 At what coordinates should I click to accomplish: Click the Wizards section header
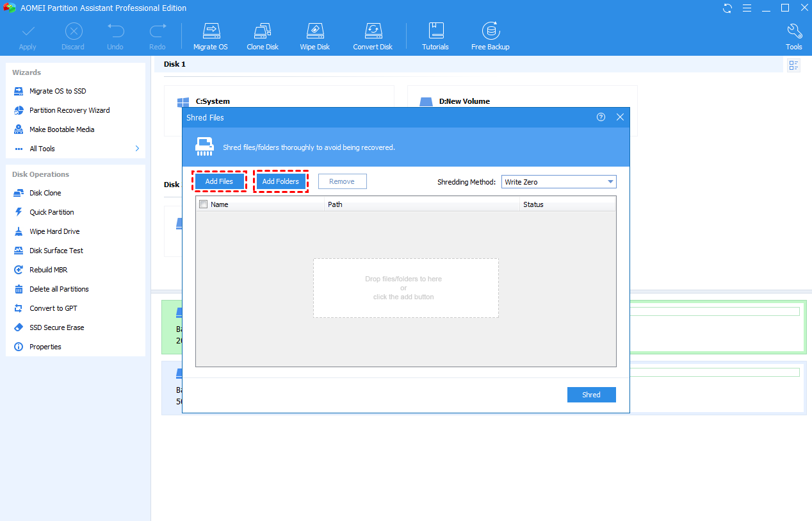pos(27,72)
